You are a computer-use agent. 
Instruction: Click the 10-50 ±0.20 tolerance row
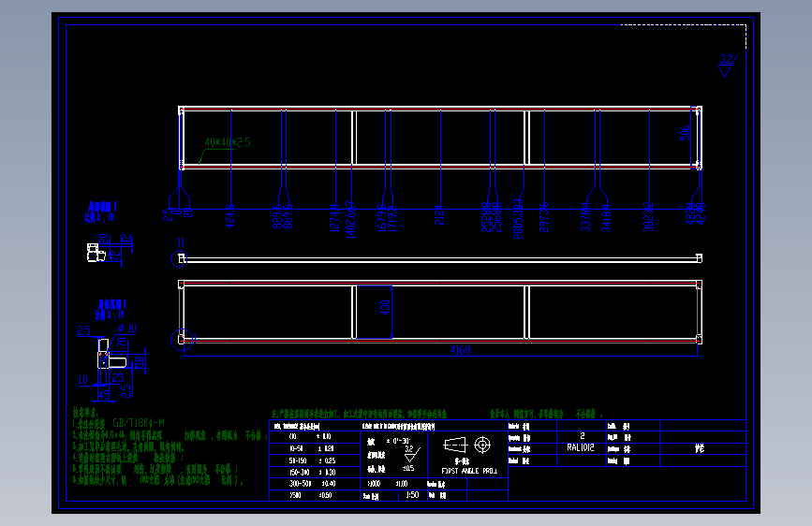pyautogui.click(x=315, y=448)
